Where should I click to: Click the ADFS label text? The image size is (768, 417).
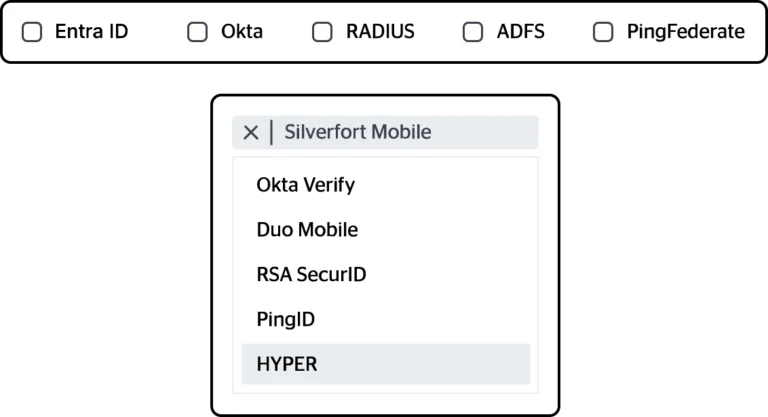tap(521, 32)
